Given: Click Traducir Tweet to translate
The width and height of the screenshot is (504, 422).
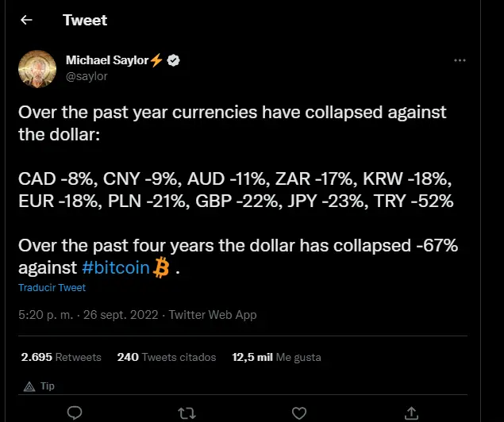Looking at the screenshot, I should [52, 287].
